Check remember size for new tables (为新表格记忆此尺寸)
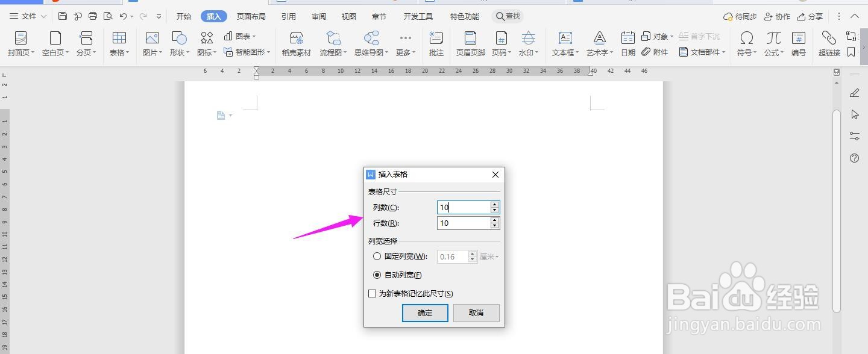The height and width of the screenshot is (354, 868). click(x=372, y=294)
